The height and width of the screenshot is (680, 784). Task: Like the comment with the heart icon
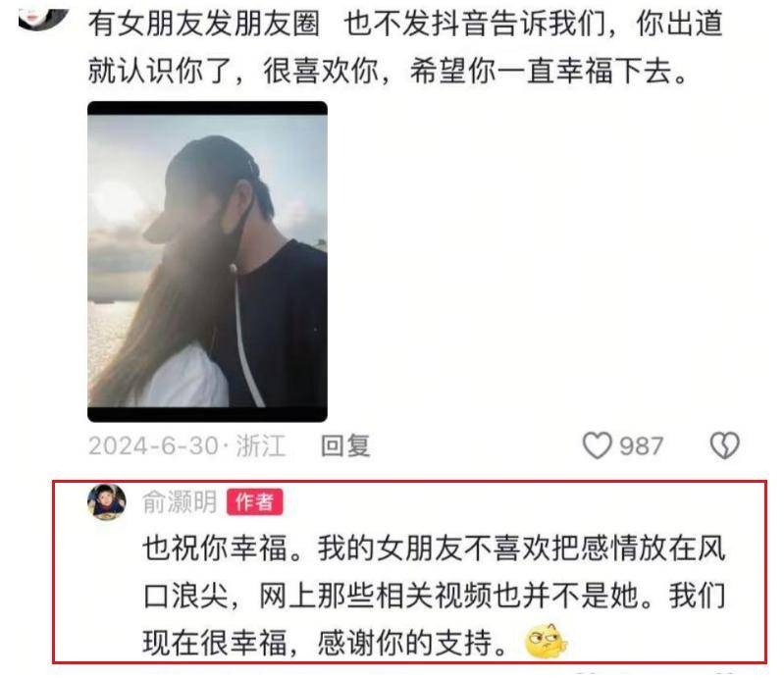tap(597, 445)
